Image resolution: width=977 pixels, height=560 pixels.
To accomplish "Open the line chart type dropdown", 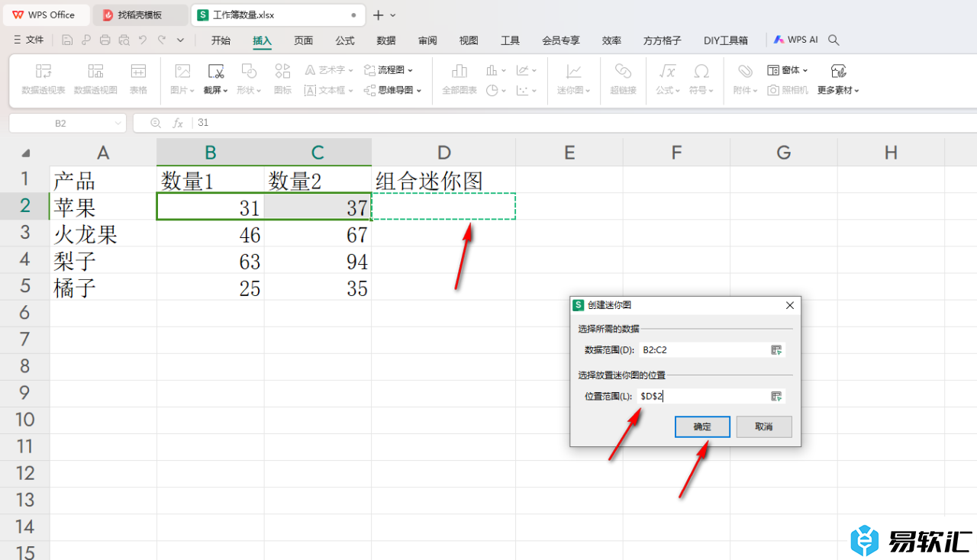I will 534,70.
